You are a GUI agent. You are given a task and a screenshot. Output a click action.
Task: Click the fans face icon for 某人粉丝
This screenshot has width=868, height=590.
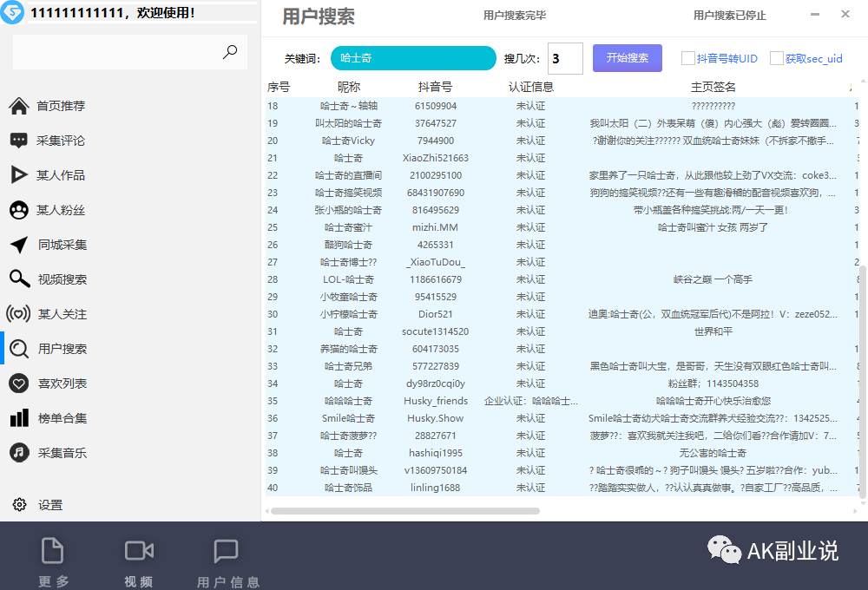tap(19, 210)
